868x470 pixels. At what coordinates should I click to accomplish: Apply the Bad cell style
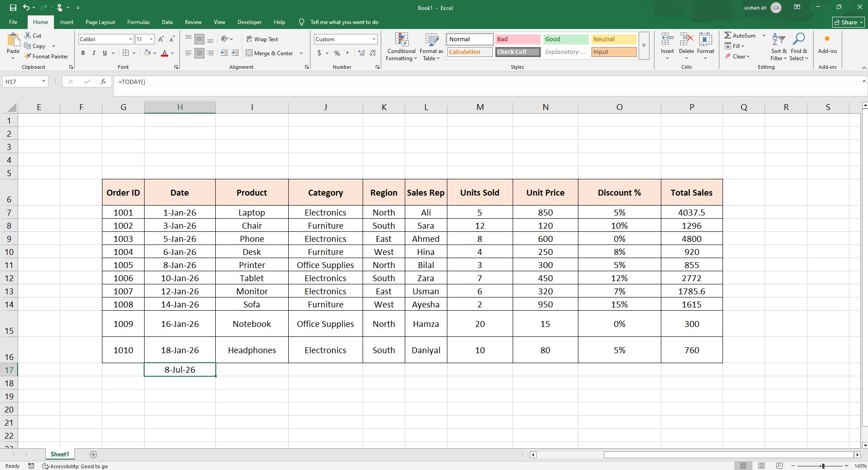pos(518,39)
